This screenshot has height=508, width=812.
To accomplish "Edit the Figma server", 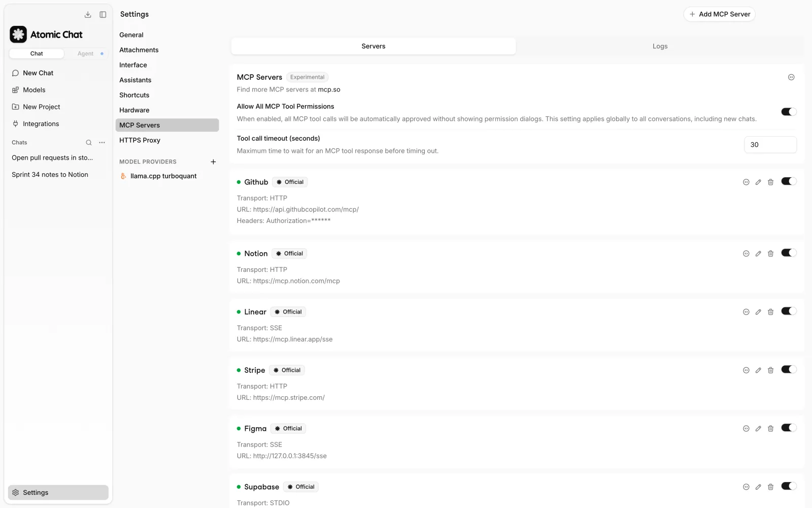I will [x=758, y=429].
